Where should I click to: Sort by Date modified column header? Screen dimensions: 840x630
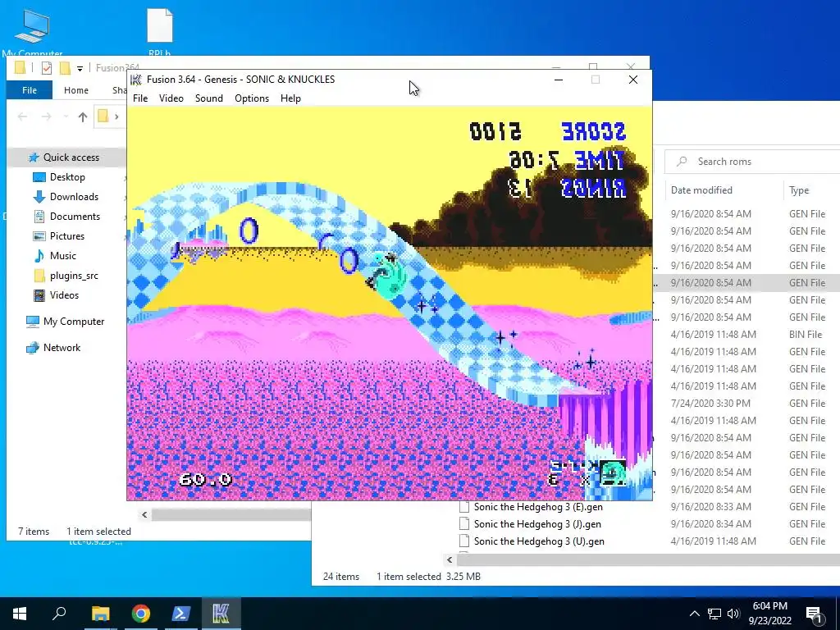coord(701,190)
